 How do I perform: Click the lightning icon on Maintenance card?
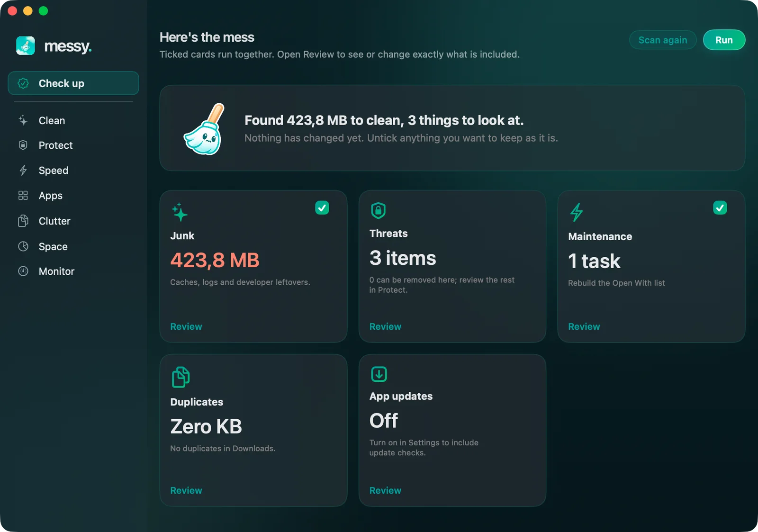tap(577, 212)
